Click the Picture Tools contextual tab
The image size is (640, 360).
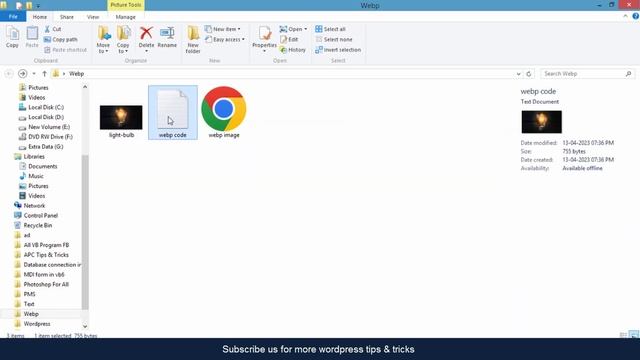click(x=126, y=5)
